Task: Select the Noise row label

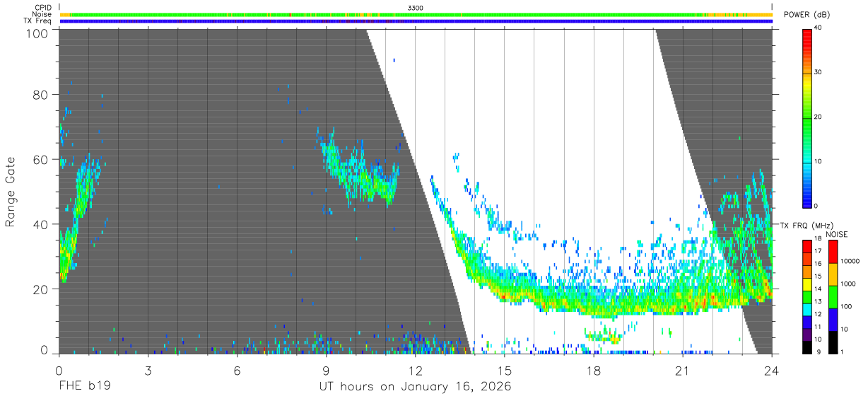Action: coord(44,14)
